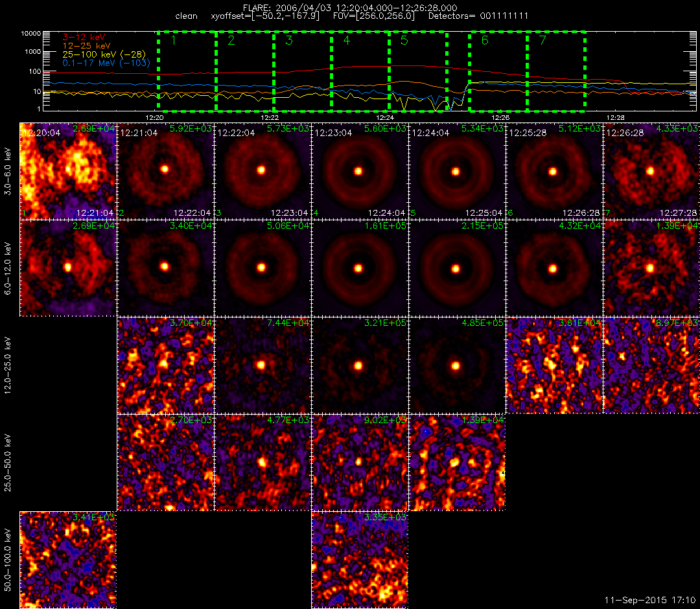The image size is (700, 609).
Task: Click the '5.60E+03' peak value label
Action: pyautogui.click(x=385, y=128)
